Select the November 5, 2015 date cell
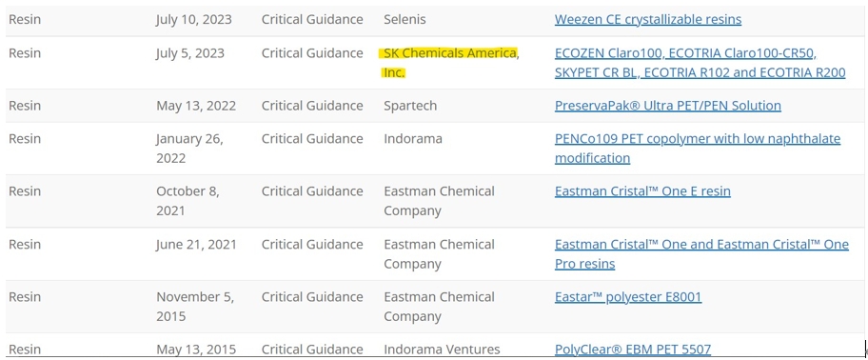The width and height of the screenshot is (868, 360). [x=195, y=307]
